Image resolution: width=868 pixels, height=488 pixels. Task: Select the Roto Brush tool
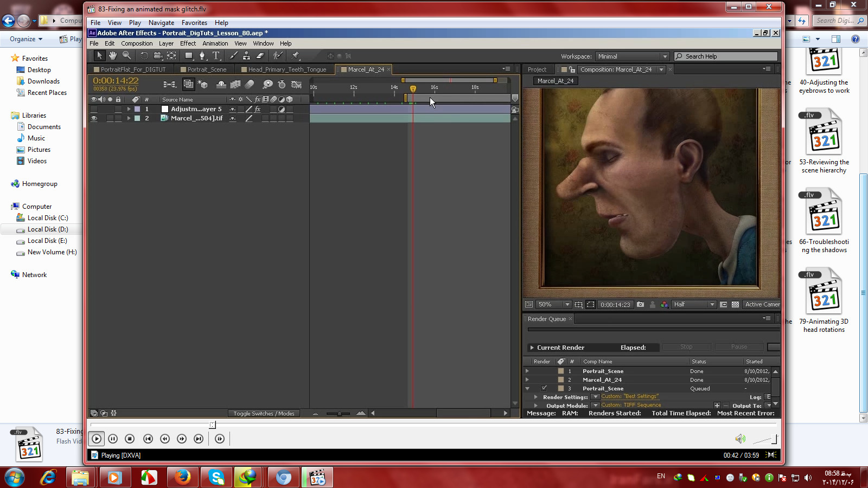[x=278, y=55]
